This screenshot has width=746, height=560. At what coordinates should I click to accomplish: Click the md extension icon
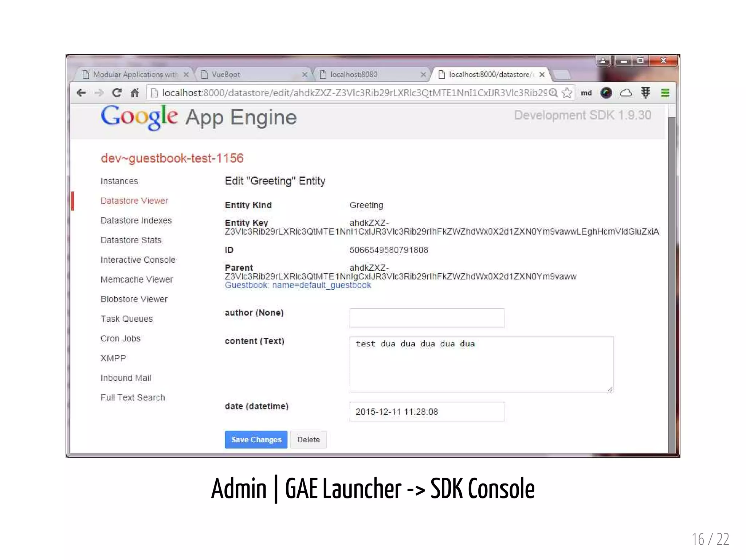tap(586, 93)
